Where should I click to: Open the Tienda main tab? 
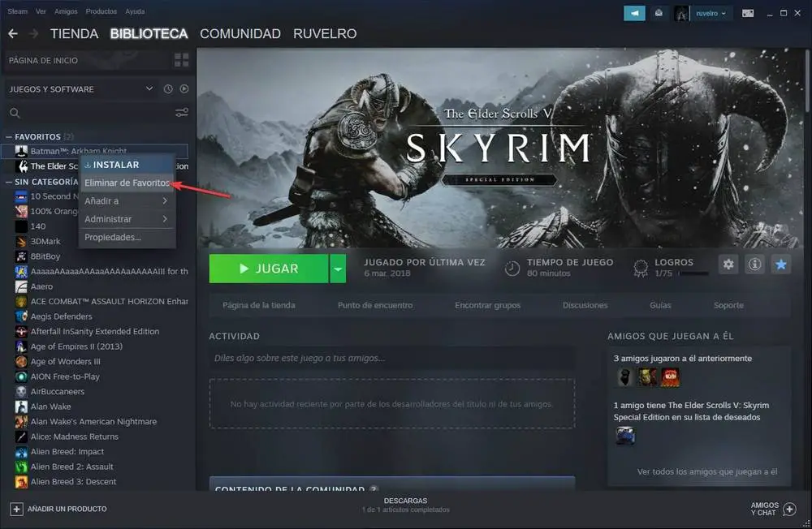click(x=74, y=33)
